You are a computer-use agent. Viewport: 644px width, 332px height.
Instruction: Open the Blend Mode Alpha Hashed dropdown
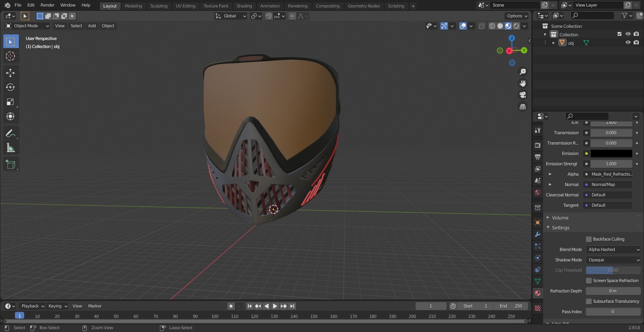[x=613, y=250]
